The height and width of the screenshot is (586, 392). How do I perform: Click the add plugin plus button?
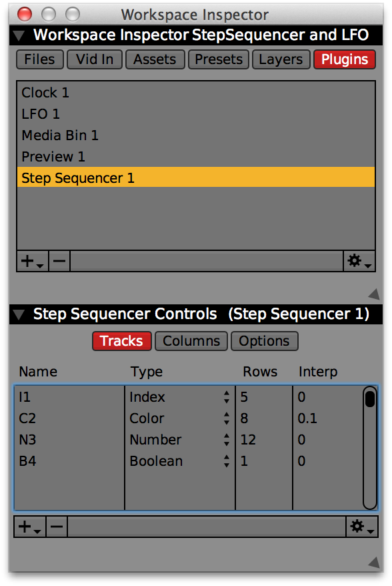tap(32, 261)
